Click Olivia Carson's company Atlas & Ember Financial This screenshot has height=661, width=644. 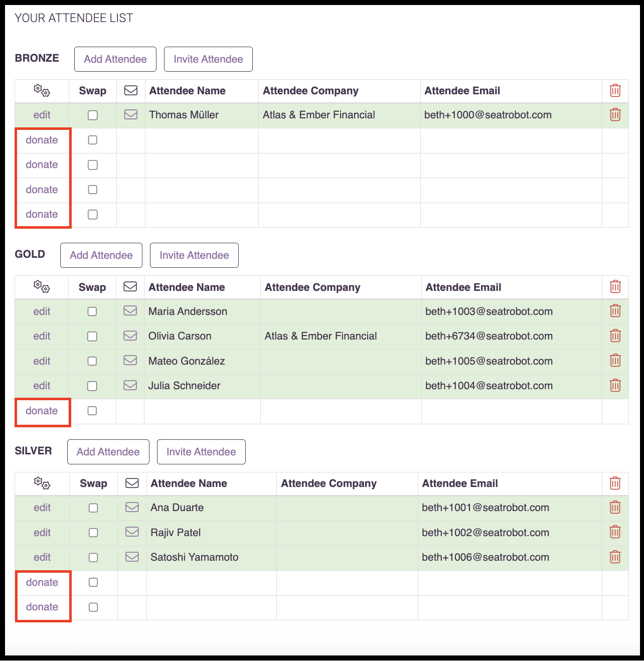click(321, 336)
